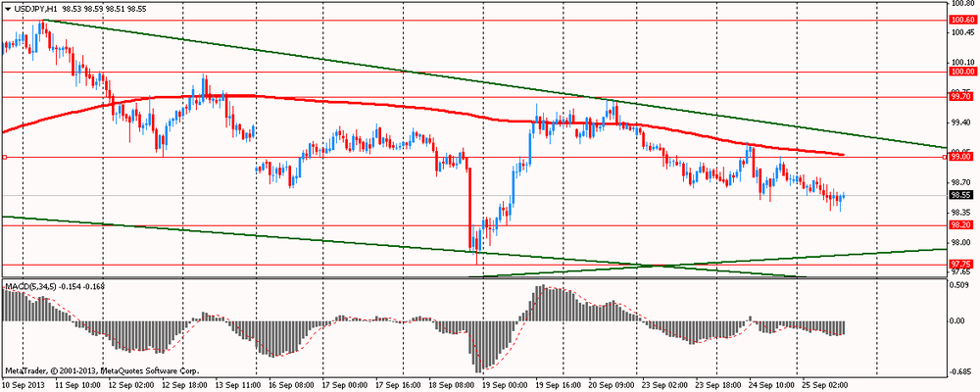Select the 99.70 red price label
The height and width of the screenshot is (392, 980).
pos(960,97)
